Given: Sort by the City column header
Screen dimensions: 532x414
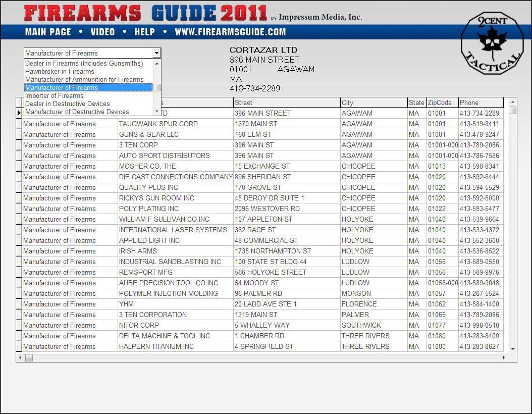Looking at the screenshot, I should [374, 102].
